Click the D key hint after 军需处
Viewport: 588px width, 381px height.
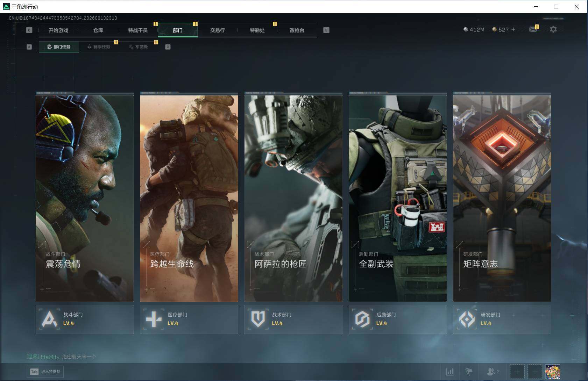click(x=168, y=47)
